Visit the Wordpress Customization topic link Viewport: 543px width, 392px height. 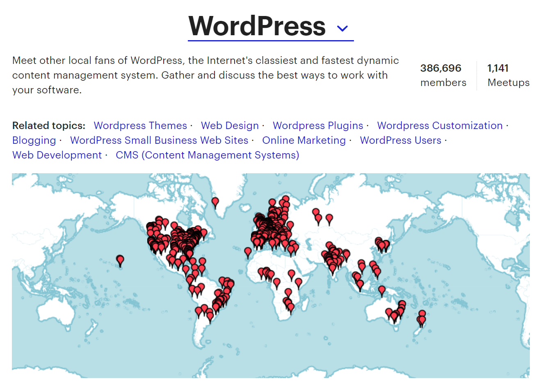440,126
